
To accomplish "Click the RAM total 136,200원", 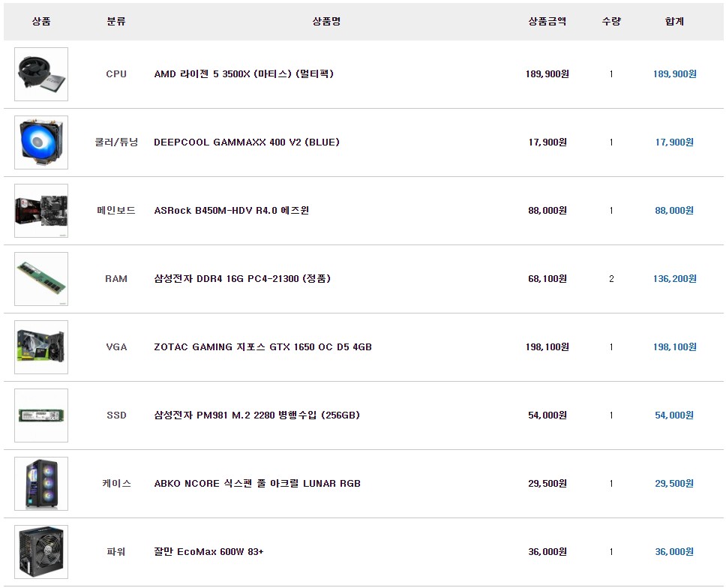I will point(674,279).
